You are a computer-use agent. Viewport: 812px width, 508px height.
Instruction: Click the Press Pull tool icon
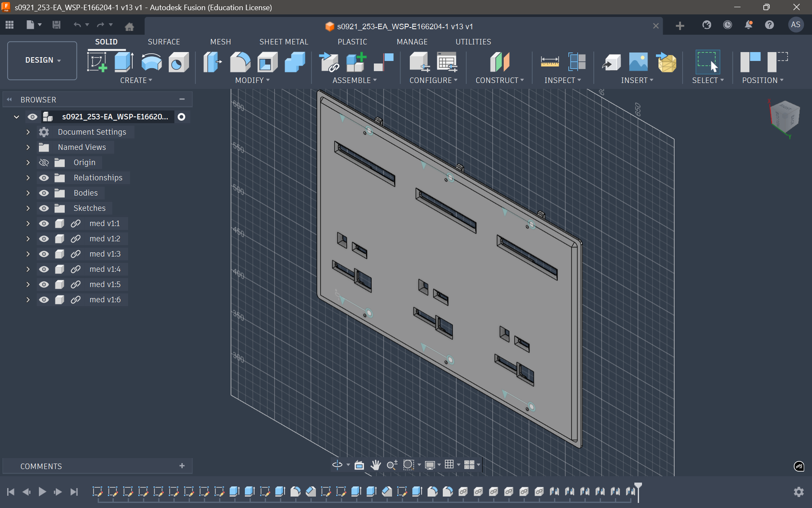tap(212, 62)
